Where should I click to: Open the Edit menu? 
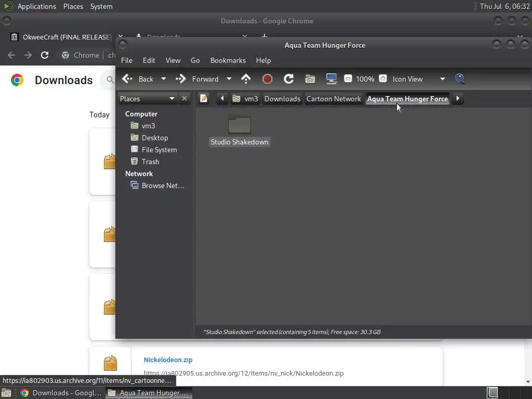coord(149,60)
